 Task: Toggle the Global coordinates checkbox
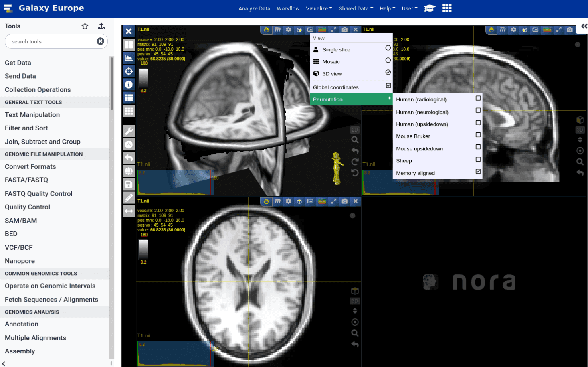[388, 86]
